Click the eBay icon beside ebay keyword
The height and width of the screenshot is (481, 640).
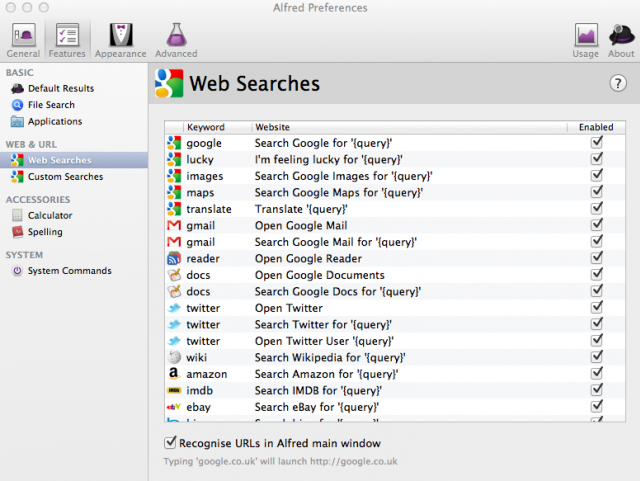click(x=174, y=407)
